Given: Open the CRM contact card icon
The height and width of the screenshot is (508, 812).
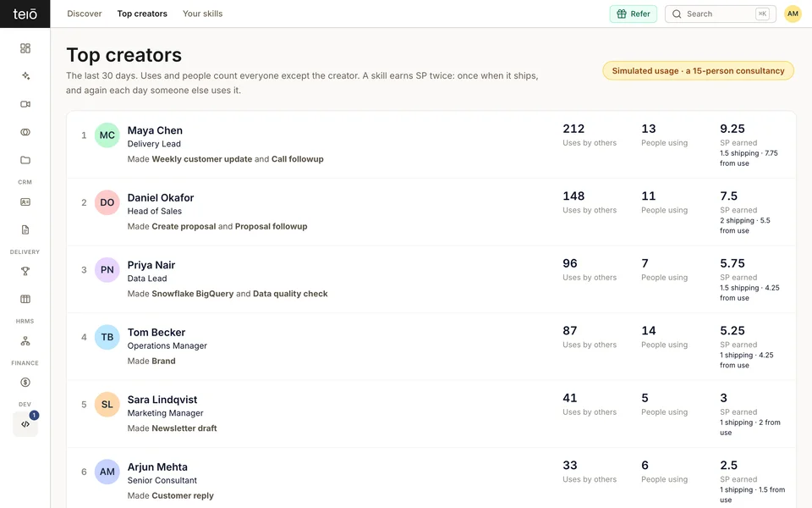Looking at the screenshot, I should (25, 202).
